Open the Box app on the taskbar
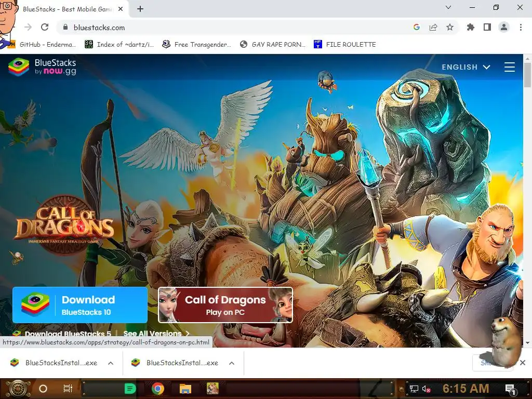The image size is (532, 399). pos(212,389)
